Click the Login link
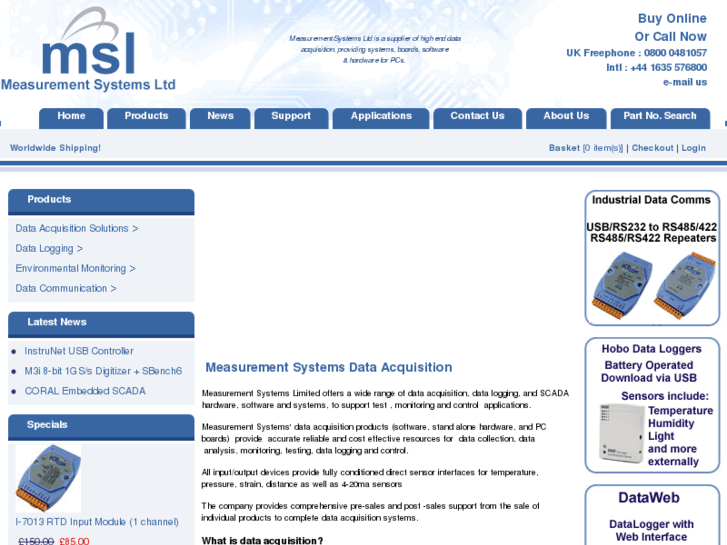This screenshot has height=545, width=727. (694, 148)
